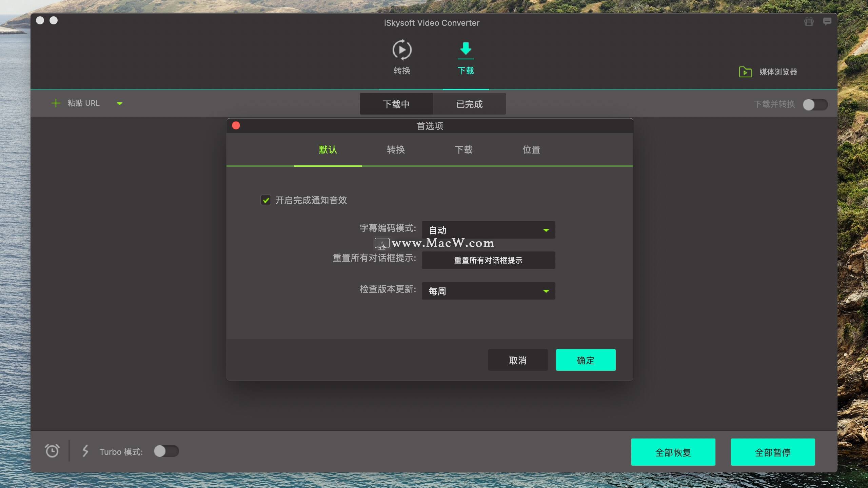
Task: Enable the 下载并转换 toggle
Action: tap(815, 105)
